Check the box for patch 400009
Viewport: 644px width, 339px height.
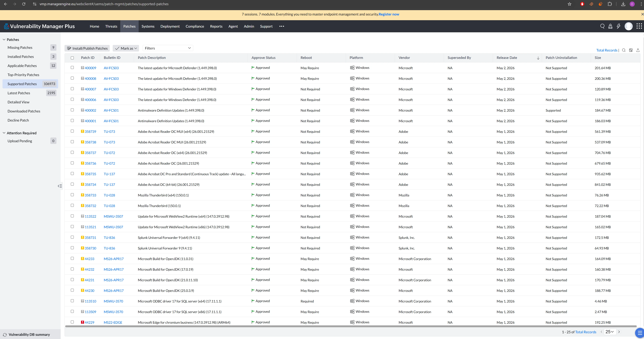pyautogui.click(x=72, y=67)
